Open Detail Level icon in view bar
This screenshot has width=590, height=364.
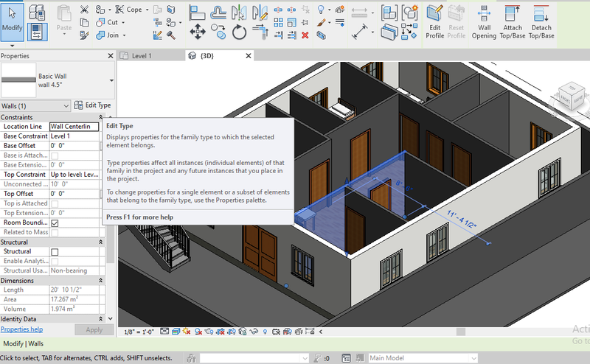point(164,332)
